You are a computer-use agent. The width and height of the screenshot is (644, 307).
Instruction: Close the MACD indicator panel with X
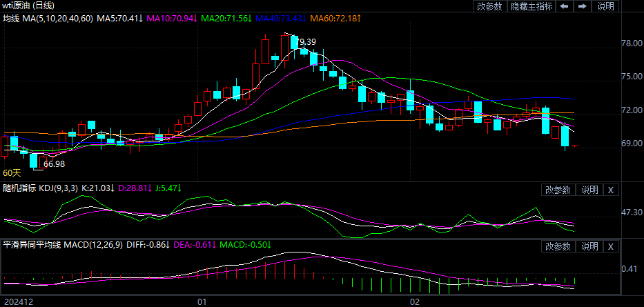[x=611, y=246]
